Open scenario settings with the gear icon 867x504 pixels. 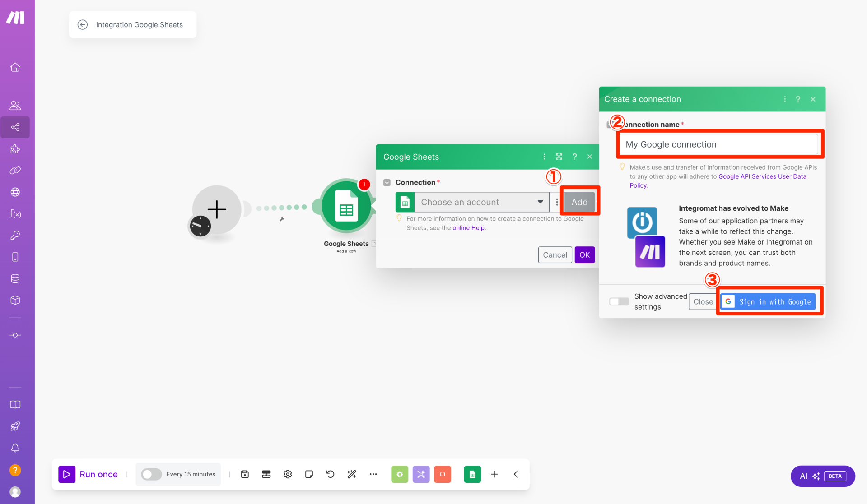click(288, 474)
